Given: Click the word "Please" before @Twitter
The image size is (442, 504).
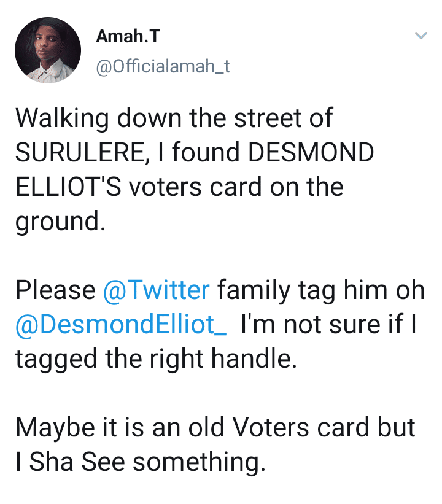Looking at the screenshot, I should [55, 289].
